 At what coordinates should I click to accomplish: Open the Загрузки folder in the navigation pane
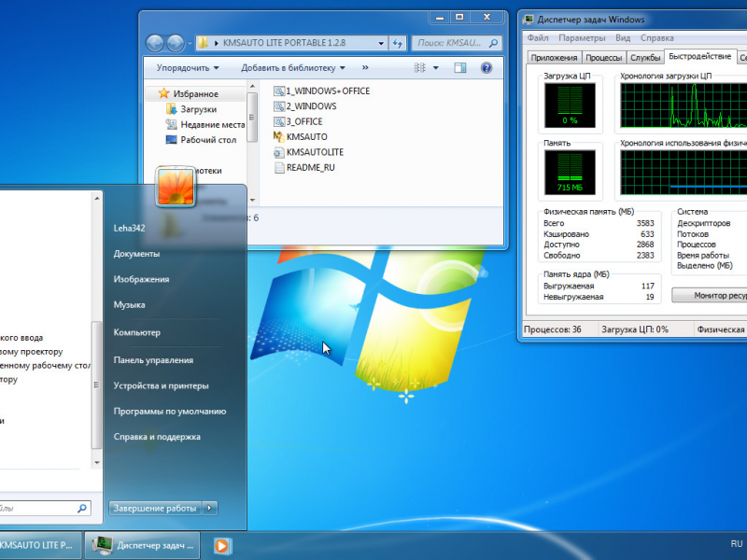tap(191, 109)
